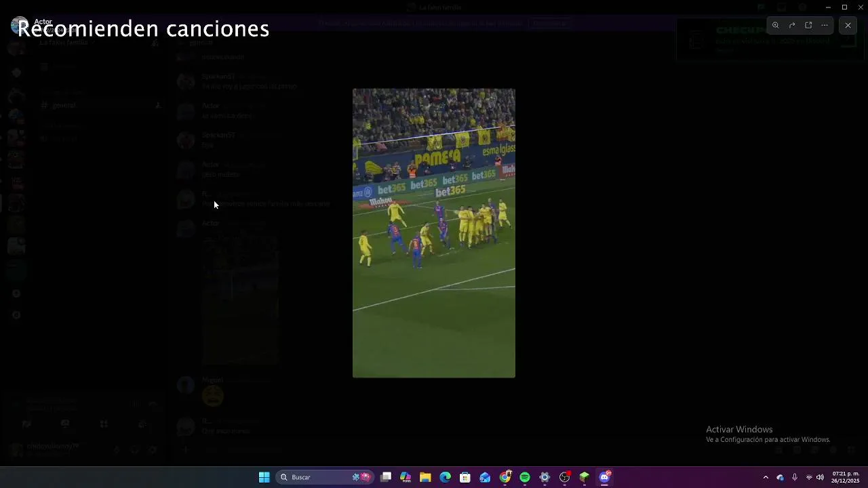
Task: Open Microsoft Edge from the taskbar
Action: coord(446,477)
